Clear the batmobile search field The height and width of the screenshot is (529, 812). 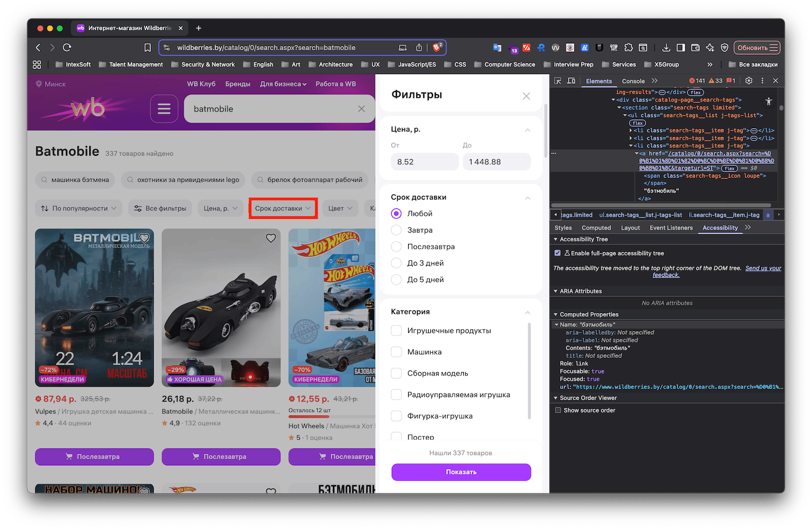(x=362, y=109)
